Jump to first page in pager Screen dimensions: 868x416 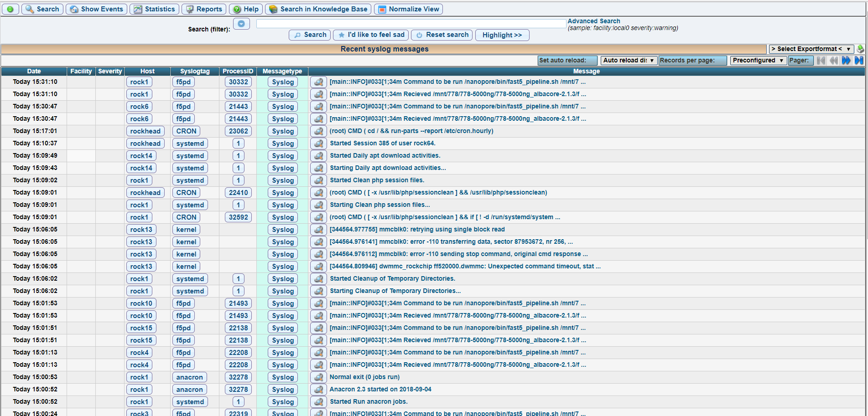pyautogui.click(x=821, y=61)
